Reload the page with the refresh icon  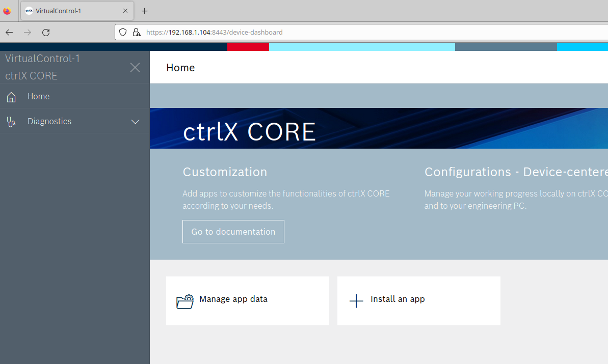(x=46, y=33)
